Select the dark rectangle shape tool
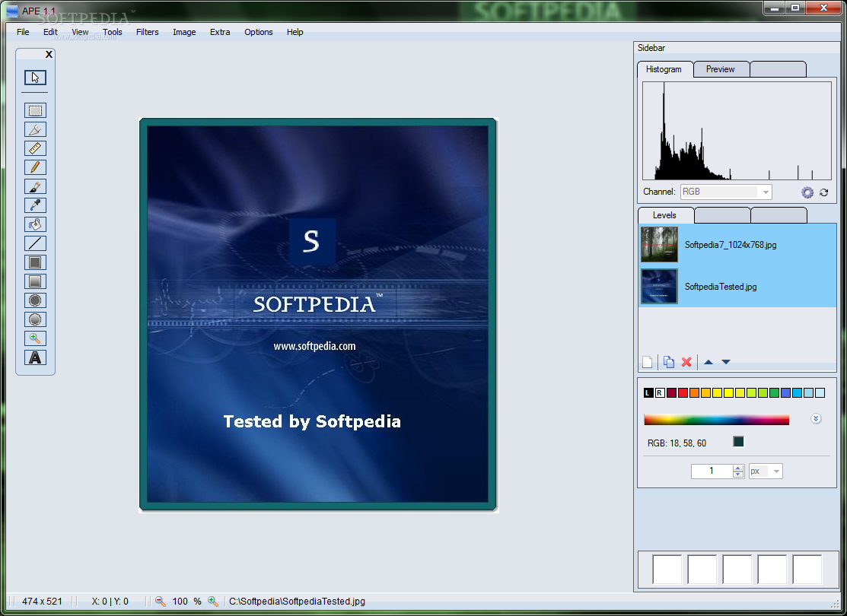The width and height of the screenshot is (847, 616). point(35,262)
